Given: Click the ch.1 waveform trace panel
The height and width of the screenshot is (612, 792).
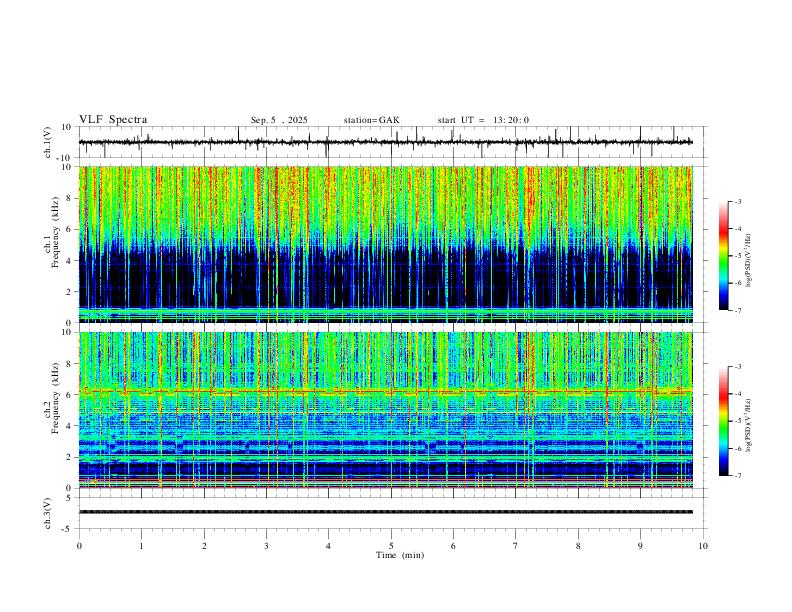Looking at the screenshot, I should click(391, 142).
